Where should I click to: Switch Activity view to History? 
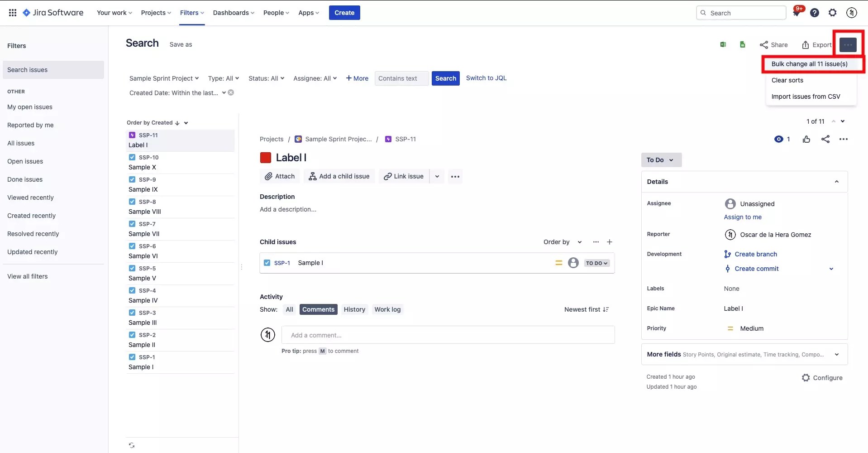(354, 309)
